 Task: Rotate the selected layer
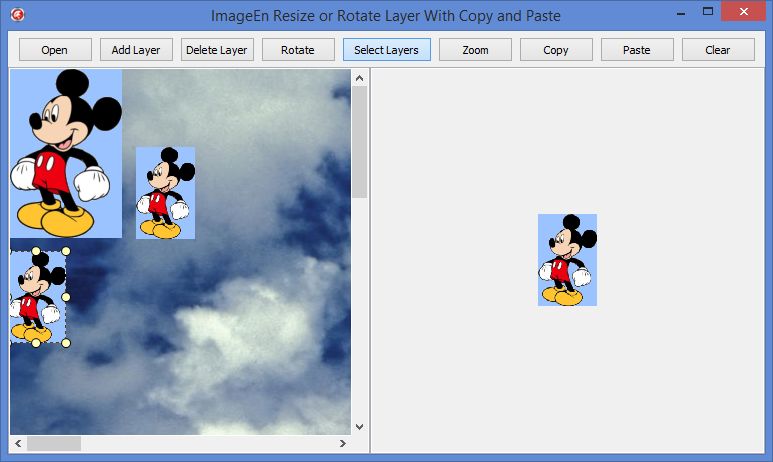tap(298, 50)
